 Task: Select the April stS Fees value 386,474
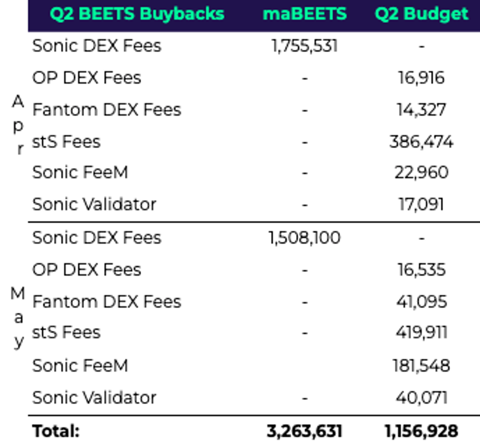pos(421,141)
